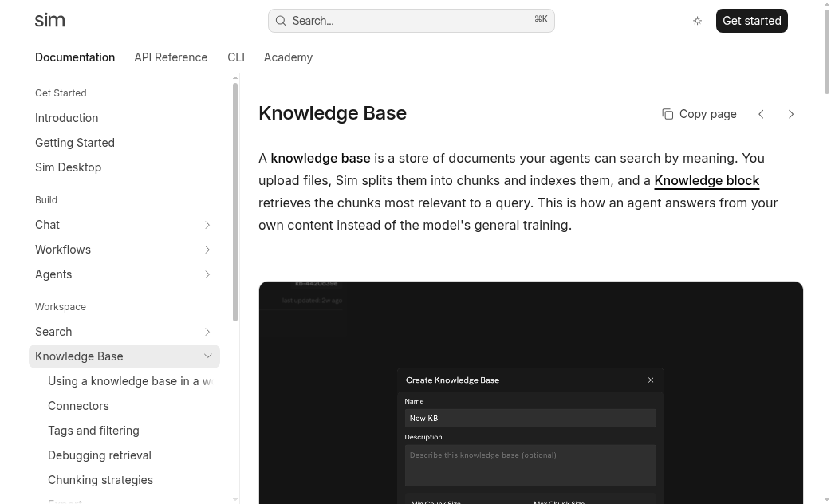Click the sidebar vertical scrollbar
This screenshot has width=831, height=504.
coord(235,202)
